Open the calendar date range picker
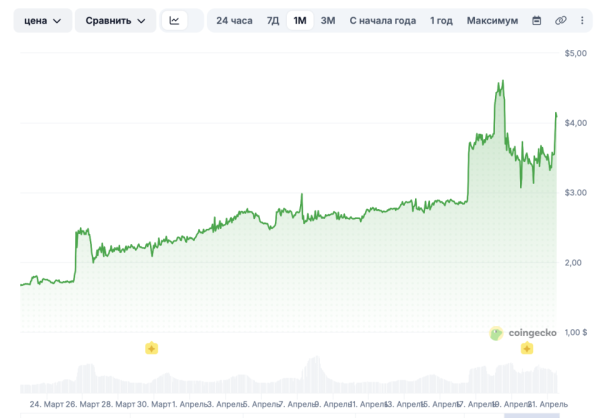The height and width of the screenshot is (418, 600). [537, 20]
